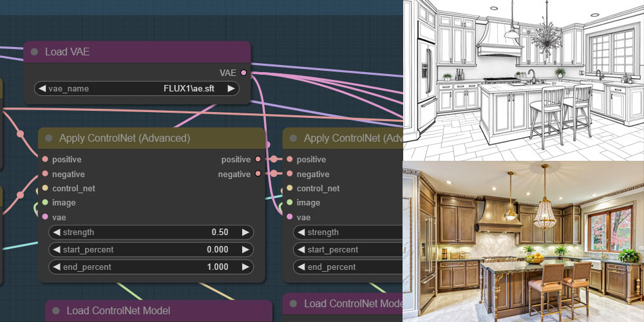Click vae input slot on left Apply ControlNet
Viewport: 644px width, 322px height.
(x=45, y=217)
